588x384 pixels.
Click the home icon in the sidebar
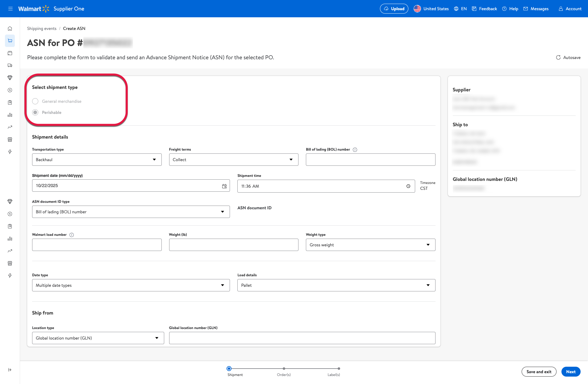[10, 28]
